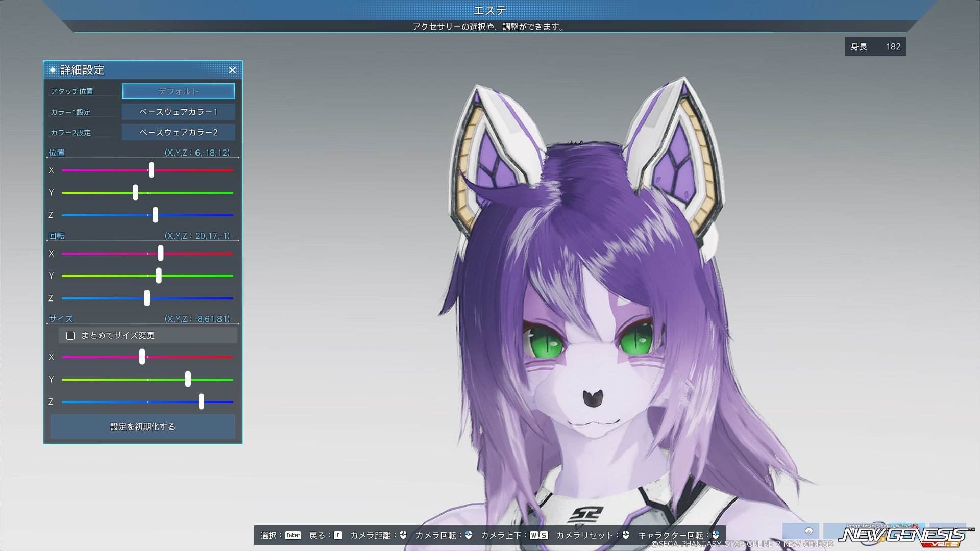Click the サイズ values (X,Y,Z: -8,61,81)

click(x=197, y=319)
